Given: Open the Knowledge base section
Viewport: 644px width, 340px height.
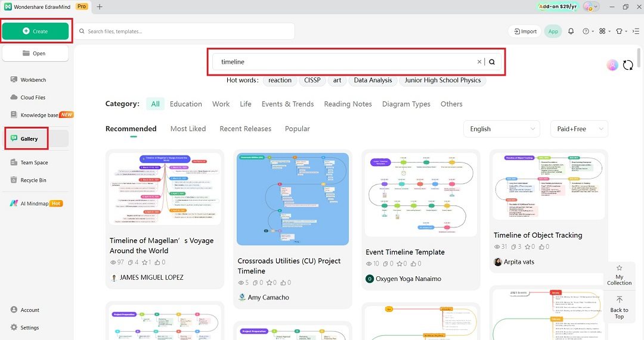Looking at the screenshot, I should [41, 115].
